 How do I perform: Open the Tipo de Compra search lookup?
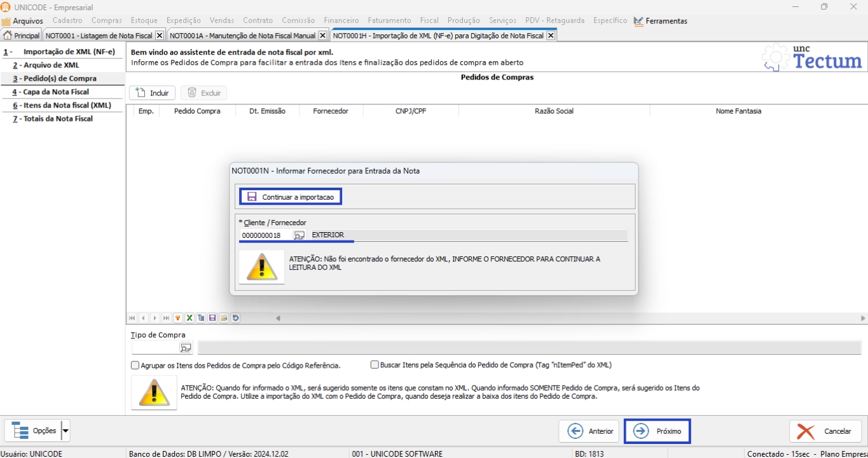(186, 348)
